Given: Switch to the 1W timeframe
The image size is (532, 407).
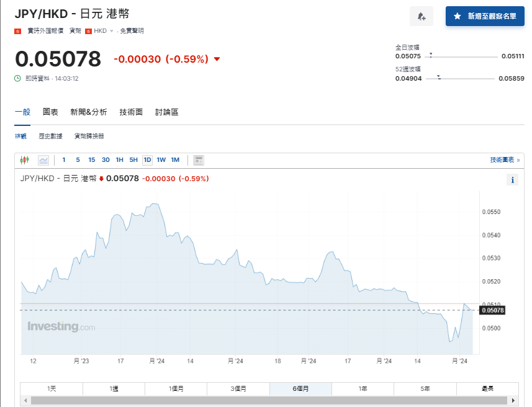Looking at the screenshot, I should click(x=161, y=159).
